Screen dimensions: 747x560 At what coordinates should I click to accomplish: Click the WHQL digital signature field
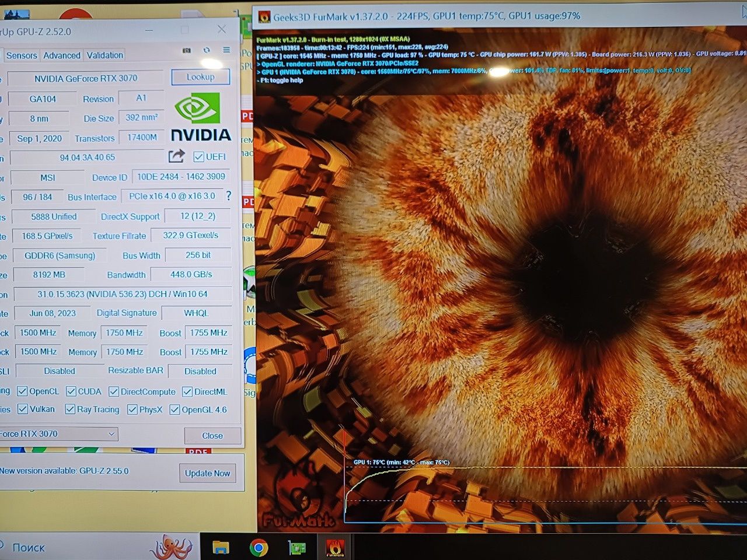[196, 313]
